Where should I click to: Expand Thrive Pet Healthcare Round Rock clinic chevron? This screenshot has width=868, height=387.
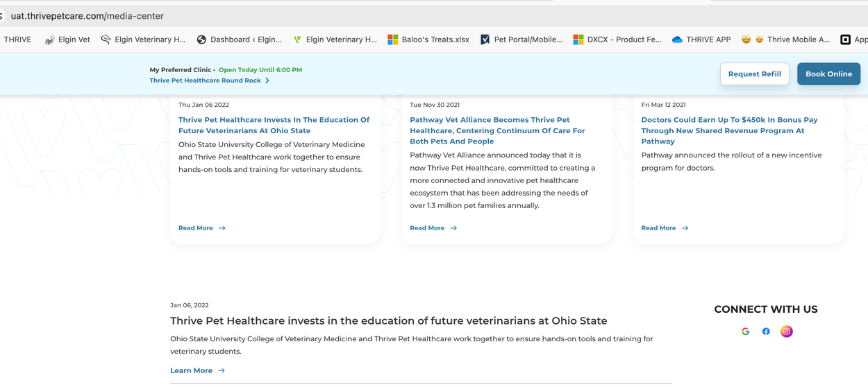pyautogui.click(x=267, y=80)
